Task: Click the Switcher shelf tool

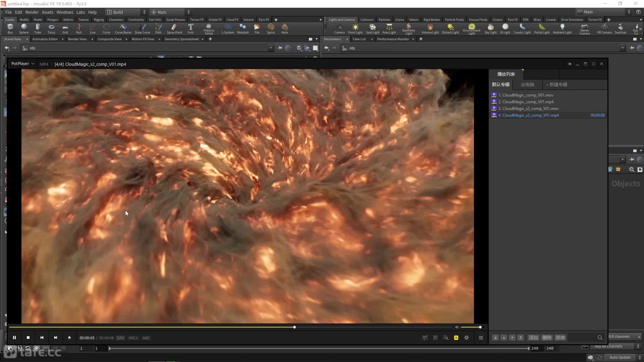Action: 621,29
